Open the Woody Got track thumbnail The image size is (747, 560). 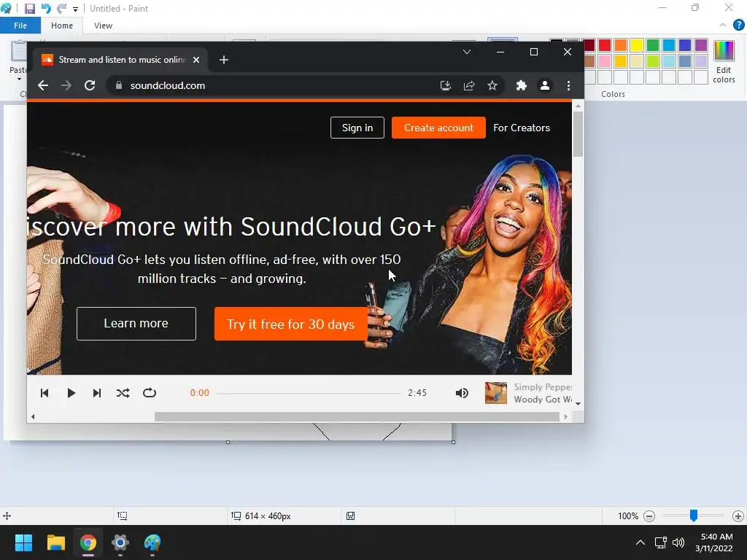(x=496, y=393)
